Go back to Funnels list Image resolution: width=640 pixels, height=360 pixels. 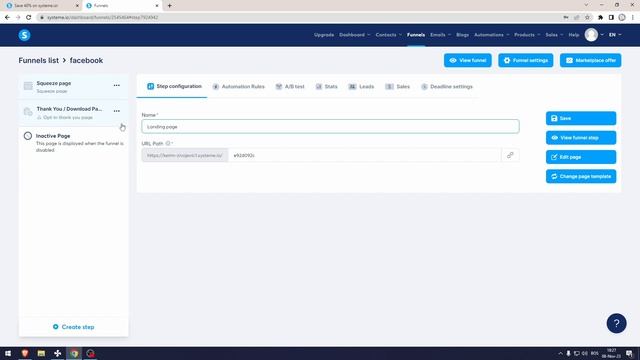pos(38,60)
